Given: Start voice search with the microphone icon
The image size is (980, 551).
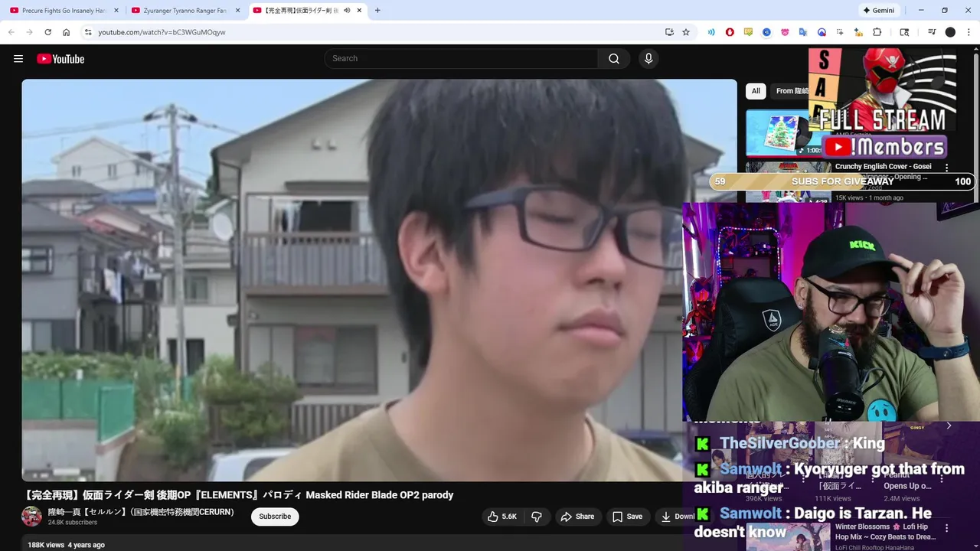Looking at the screenshot, I should [x=648, y=59].
